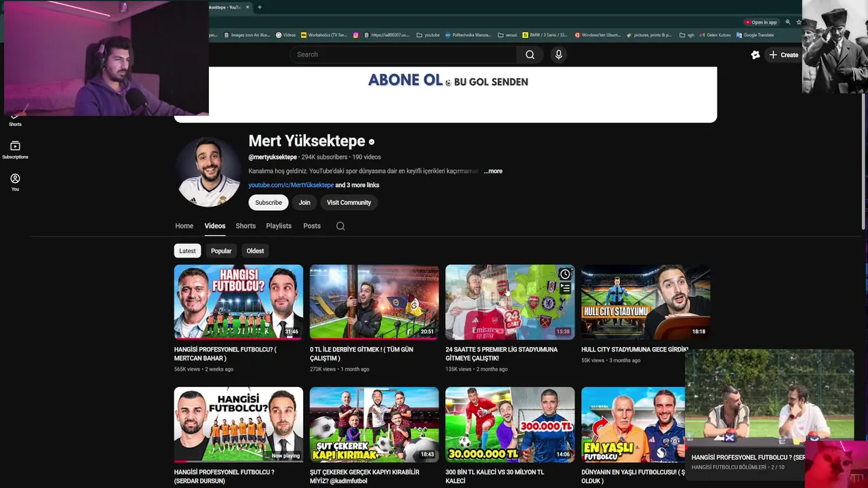Viewport: 868px width, 488px height.
Task: Open the Playlists tab
Action: [x=279, y=226]
